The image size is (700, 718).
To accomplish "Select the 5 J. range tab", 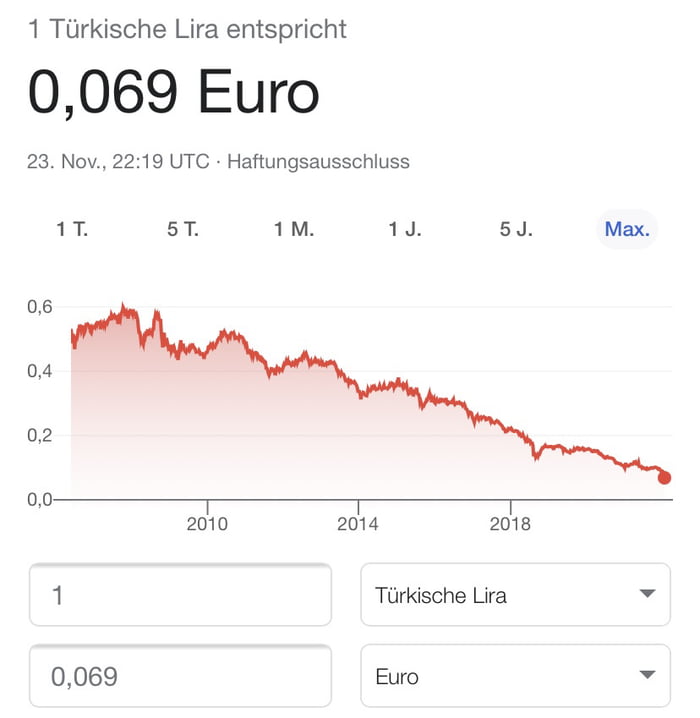I will coord(516,229).
